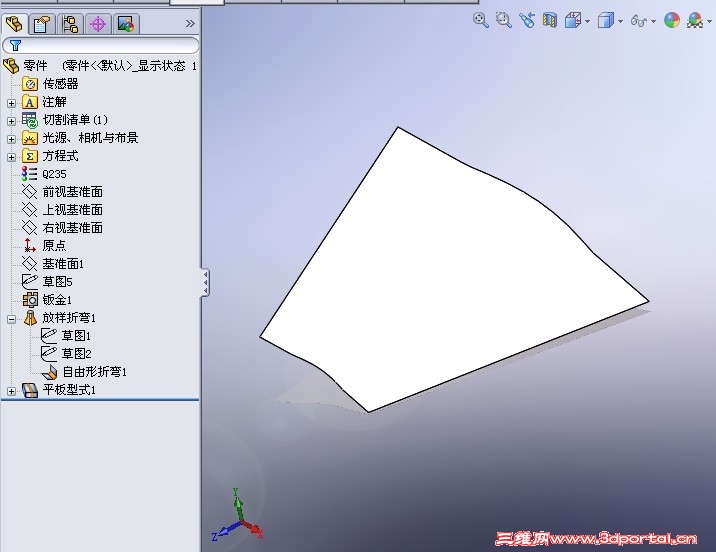Click the Zoom to Area icon
The image size is (716, 552).
[504, 20]
